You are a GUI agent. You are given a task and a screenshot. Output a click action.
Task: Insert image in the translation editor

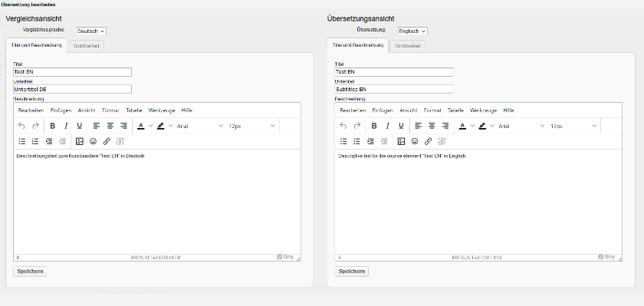[401, 141]
